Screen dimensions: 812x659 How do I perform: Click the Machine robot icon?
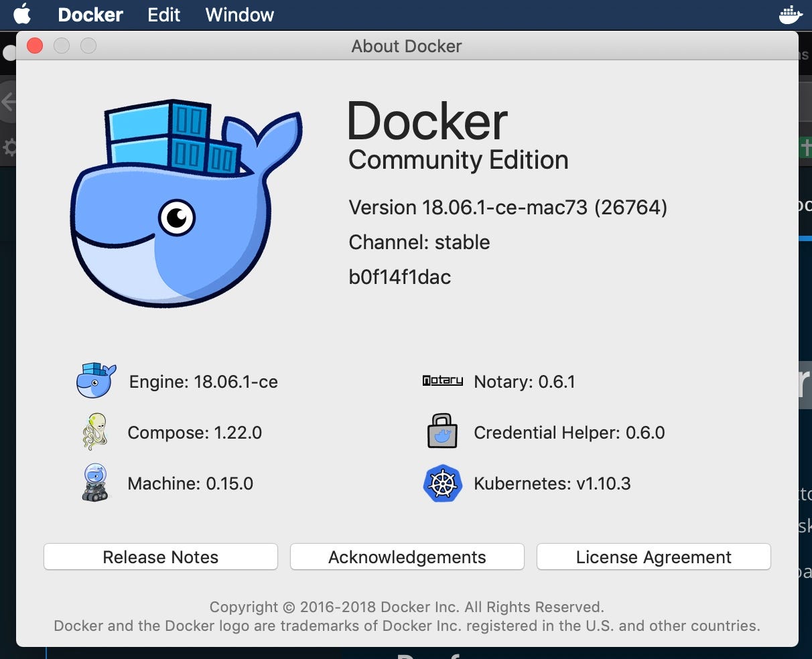[x=95, y=483]
